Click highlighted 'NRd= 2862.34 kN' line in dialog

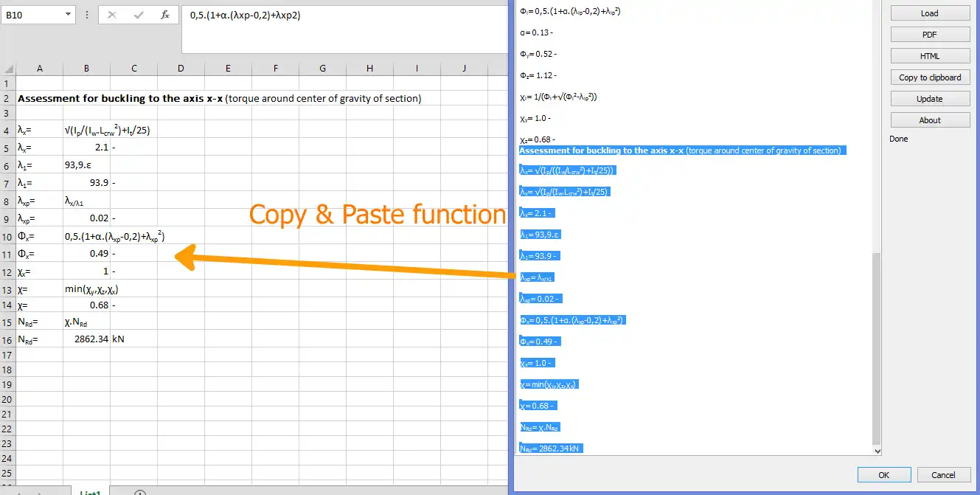(551, 448)
